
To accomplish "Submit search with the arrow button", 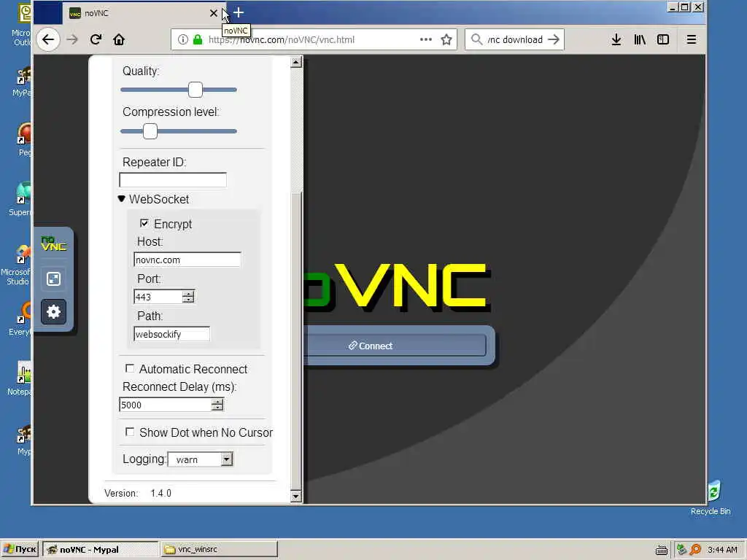I will (x=554, y=39).
